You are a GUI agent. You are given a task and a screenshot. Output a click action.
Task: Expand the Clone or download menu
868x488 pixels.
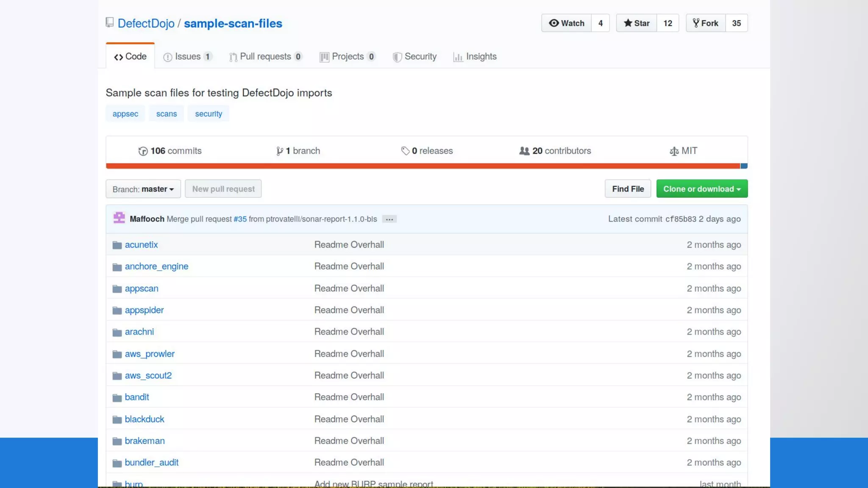coord(701,189)
